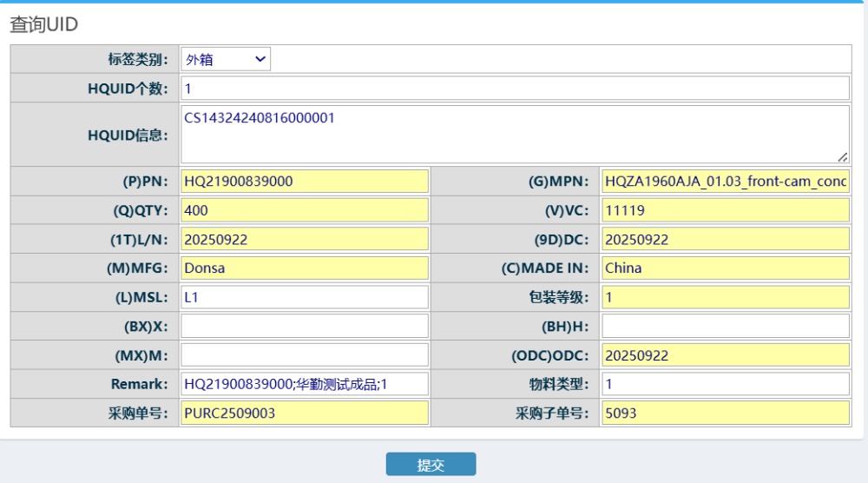The image size is (868, 483).
Task: Click the 包装等级 input field
Action: (725, 297)
